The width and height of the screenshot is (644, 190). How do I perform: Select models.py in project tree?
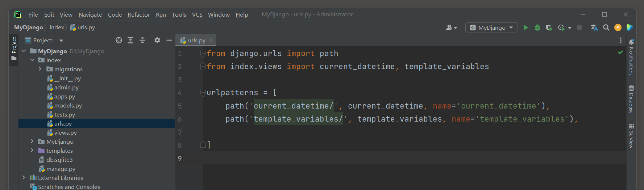point(68,106)
